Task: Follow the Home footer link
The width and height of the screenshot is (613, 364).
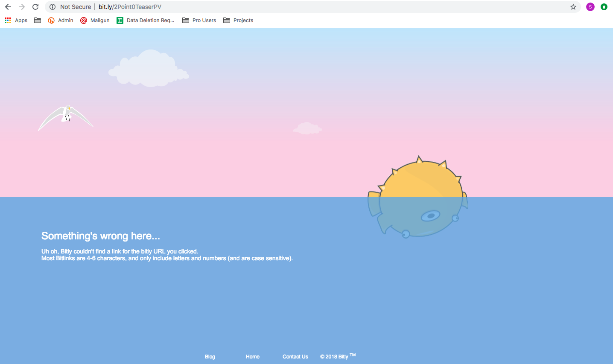Action: (x=253, y=357)
